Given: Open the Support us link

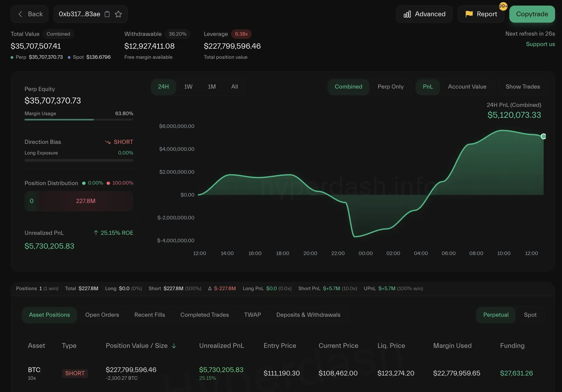Looking at the screenshot, I should click(x=540, y=44).
